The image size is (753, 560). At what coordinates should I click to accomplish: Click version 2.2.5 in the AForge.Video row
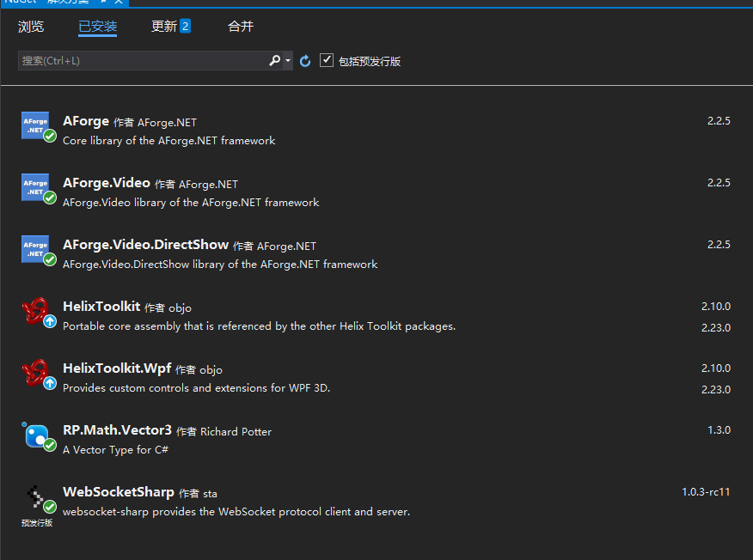[719, 183]
